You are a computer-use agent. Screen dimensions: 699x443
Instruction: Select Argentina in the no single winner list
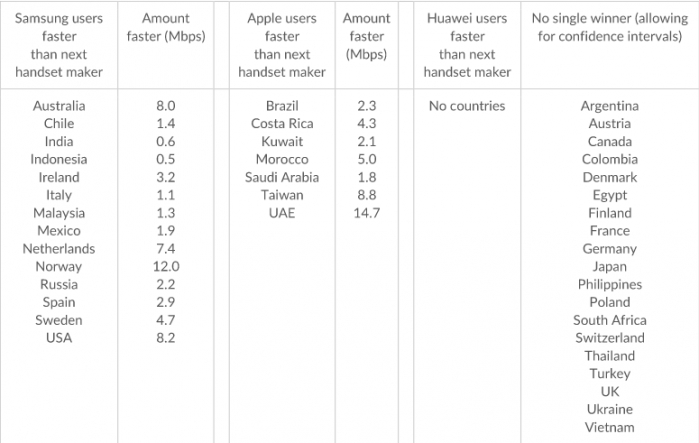pos(609,106)
